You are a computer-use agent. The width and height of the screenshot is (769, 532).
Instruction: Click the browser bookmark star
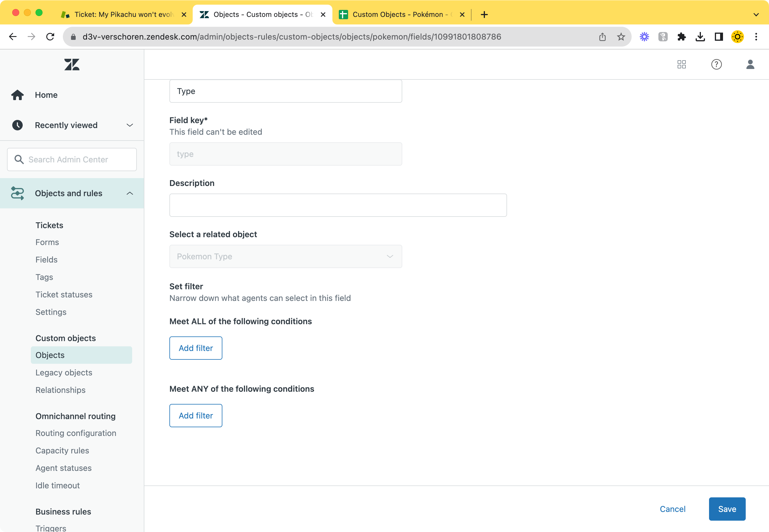(x=620, y=37)
